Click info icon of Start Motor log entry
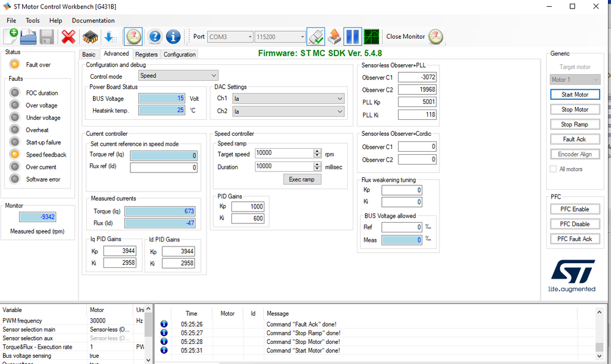The width and height of the screenshot is (611, 364). [164, 350]
